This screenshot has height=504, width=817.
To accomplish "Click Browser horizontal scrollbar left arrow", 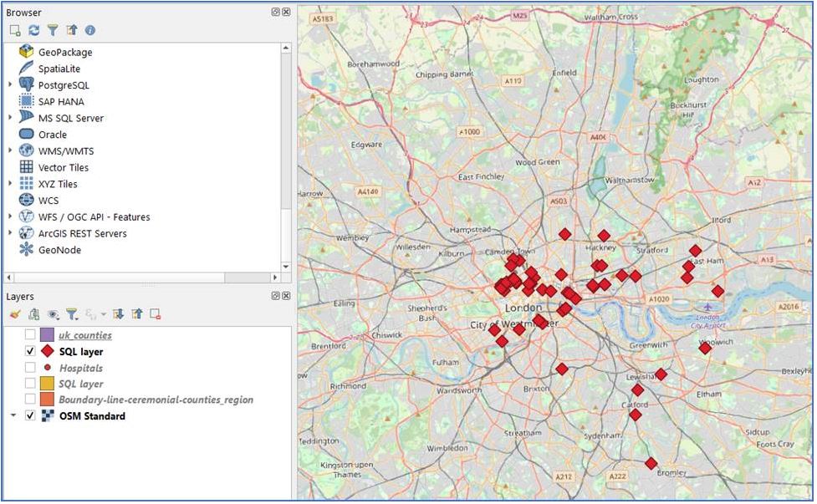I will coord(9,277).
